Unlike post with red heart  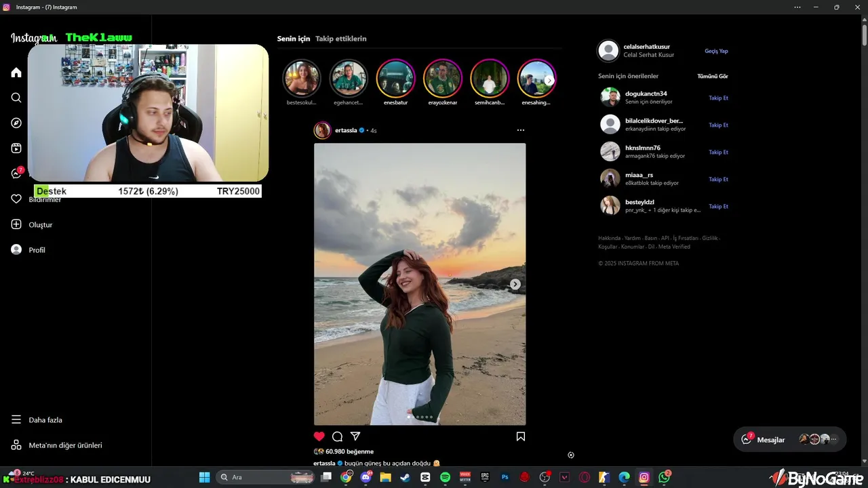point(319,436)
